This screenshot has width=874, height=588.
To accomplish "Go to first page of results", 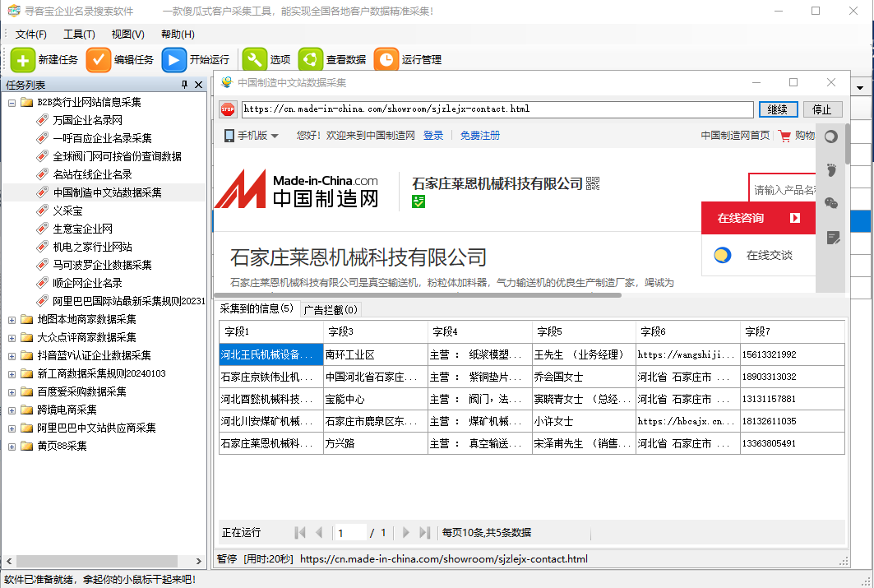I will tap(300, 533).
